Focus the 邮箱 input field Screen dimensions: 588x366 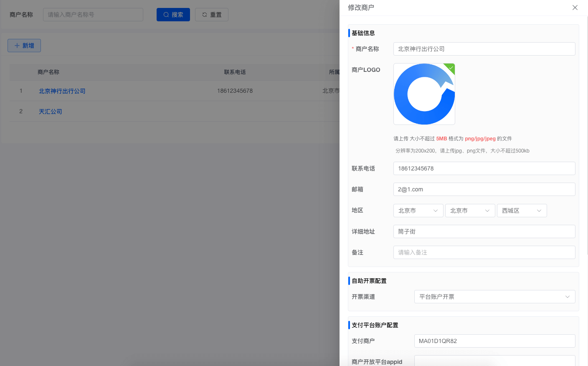[484, 189]
